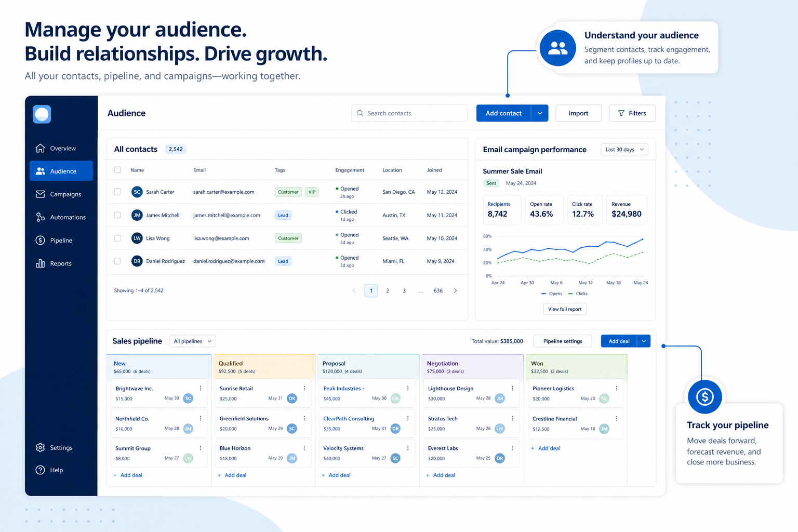Click Daniel Rodriguez's DR avatar
This screenshot has width=798, height=532.
[137, 261]
